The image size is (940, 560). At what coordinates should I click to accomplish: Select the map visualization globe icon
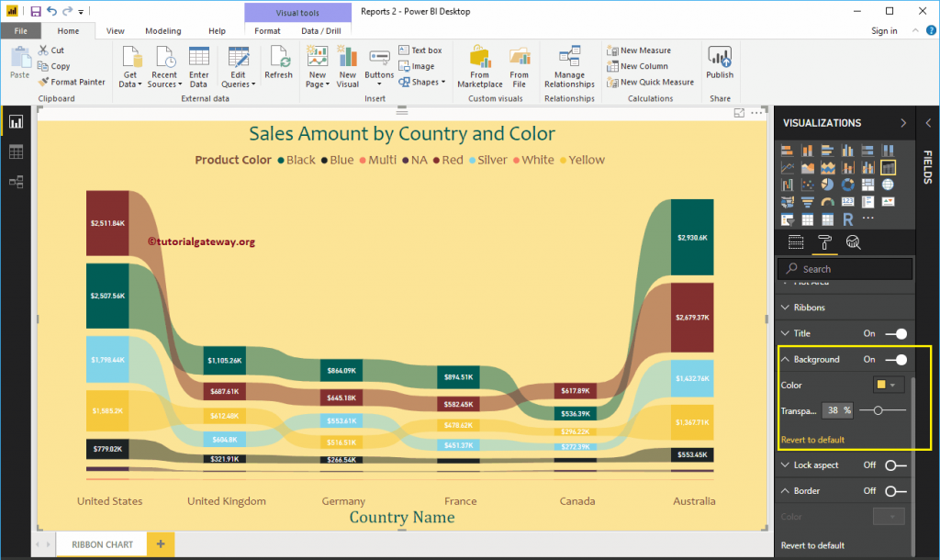pos(888,185)
